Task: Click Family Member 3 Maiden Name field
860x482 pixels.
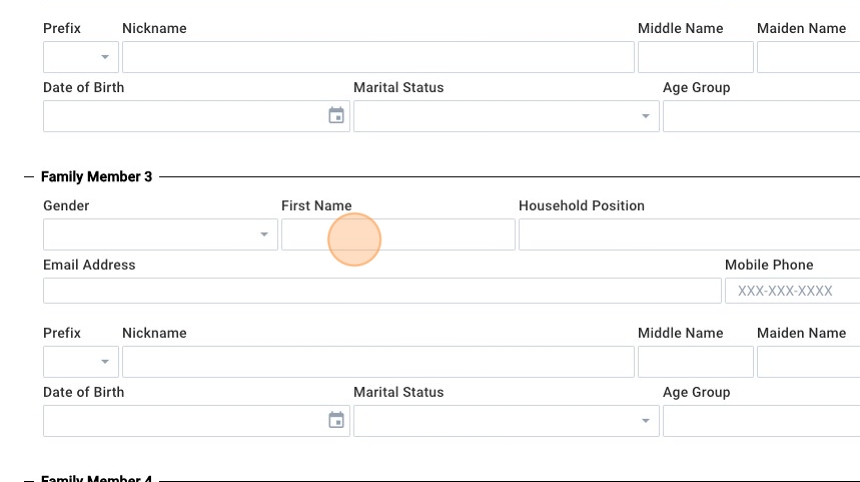Action: click(x=807, y=362)
